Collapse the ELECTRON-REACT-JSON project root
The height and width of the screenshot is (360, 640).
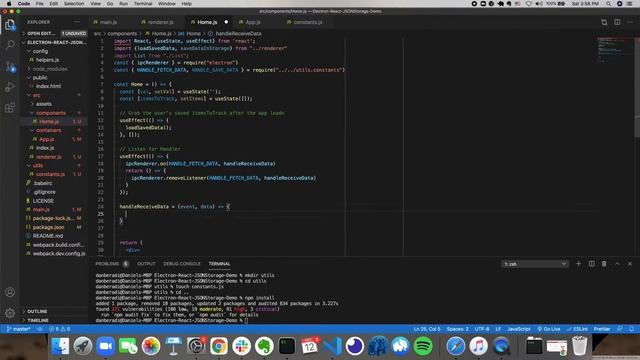point(53,42)
